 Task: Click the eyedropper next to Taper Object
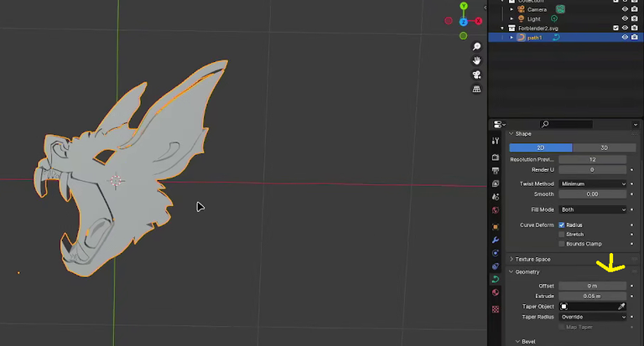pos(621,306)
